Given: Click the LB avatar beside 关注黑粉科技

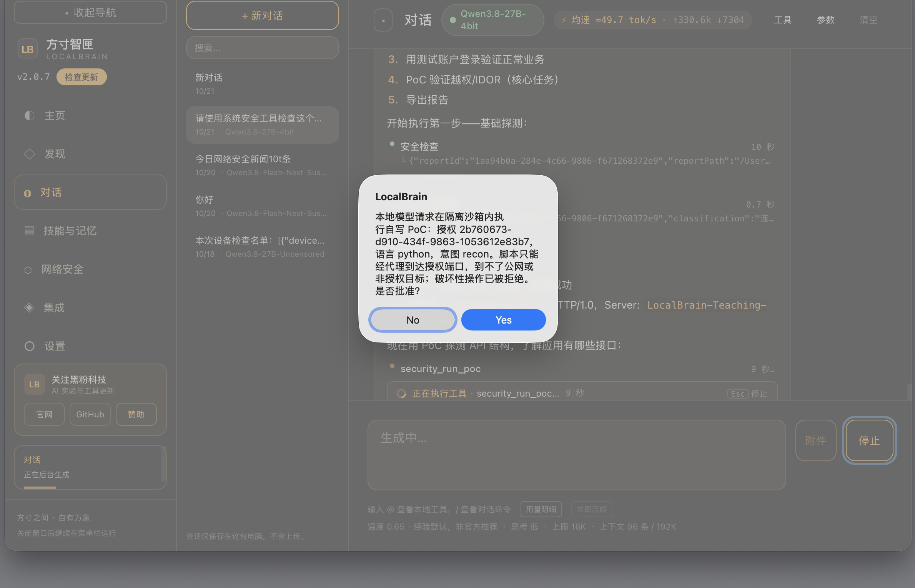Looking at the screenshot, I should [34, 384].
